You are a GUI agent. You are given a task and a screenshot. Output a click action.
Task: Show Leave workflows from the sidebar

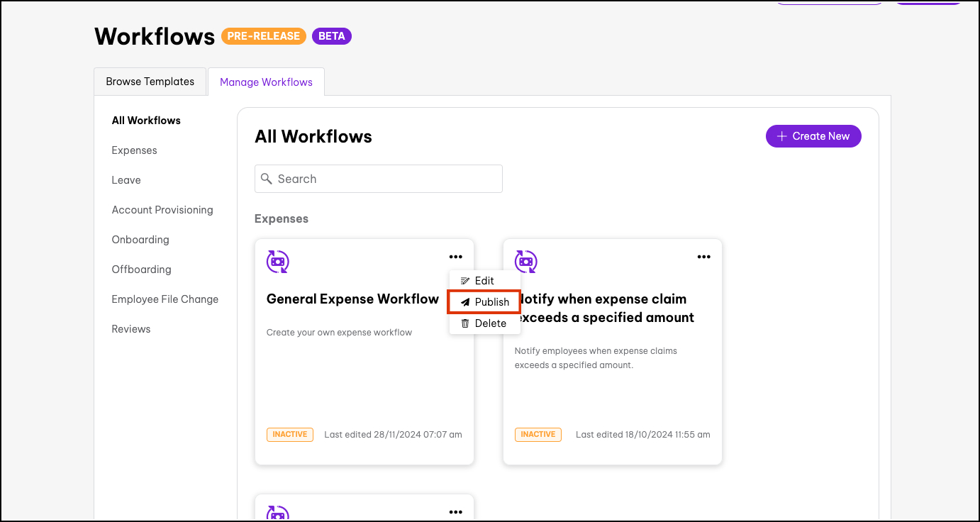(126, 180)
